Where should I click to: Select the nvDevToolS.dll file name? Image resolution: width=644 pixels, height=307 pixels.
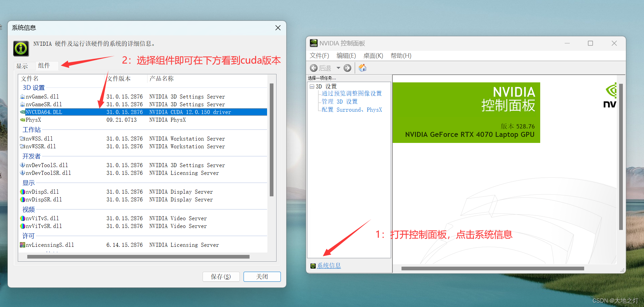pyautogui.click(x=47, y=165)
